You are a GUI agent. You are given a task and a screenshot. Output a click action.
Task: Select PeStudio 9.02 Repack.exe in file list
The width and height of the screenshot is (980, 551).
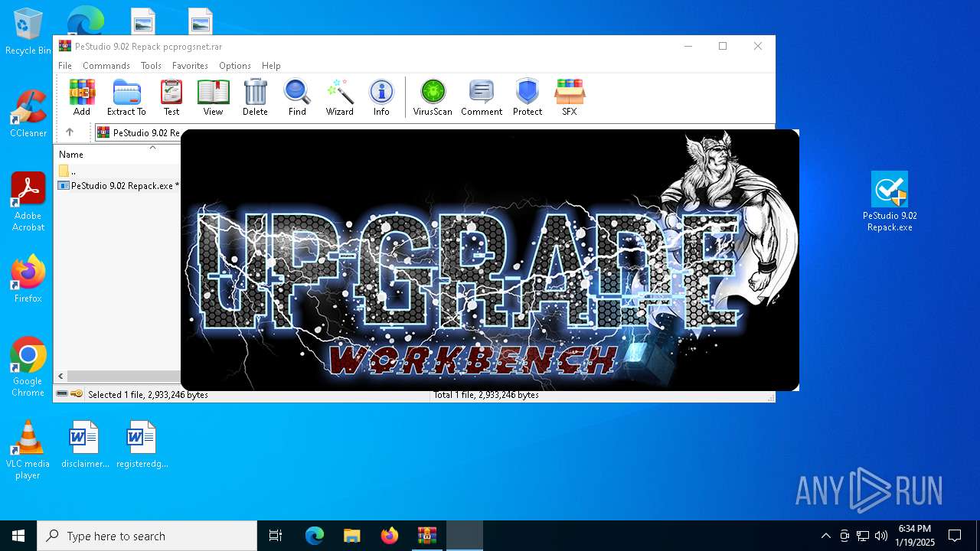click(119, 185)
